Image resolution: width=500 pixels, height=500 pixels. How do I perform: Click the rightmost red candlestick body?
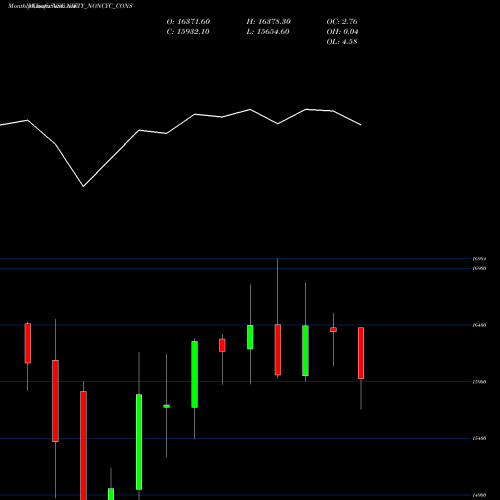coord(361,353)
